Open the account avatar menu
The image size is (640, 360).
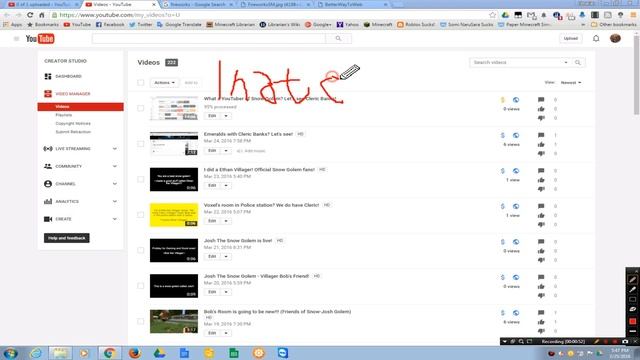click(x=615, y=38)
